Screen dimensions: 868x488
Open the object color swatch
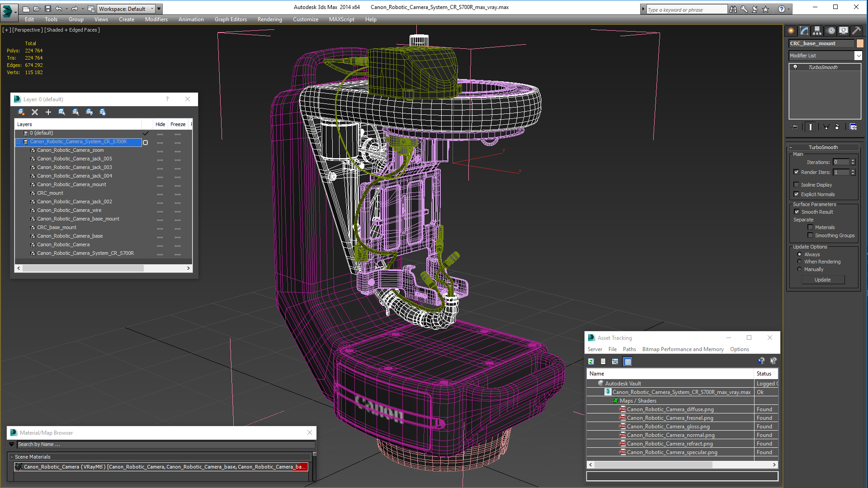tap(860, 43)
